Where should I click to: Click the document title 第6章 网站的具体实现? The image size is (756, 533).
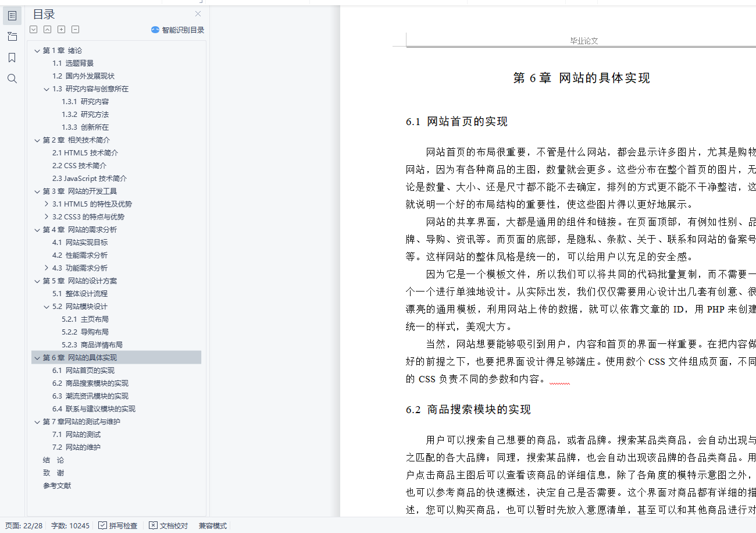tap(581, 78)
